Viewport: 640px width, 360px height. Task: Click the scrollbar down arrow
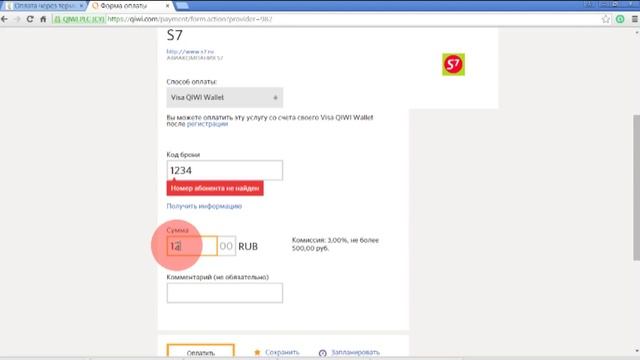pyautogui.click(x=636, y=351)
